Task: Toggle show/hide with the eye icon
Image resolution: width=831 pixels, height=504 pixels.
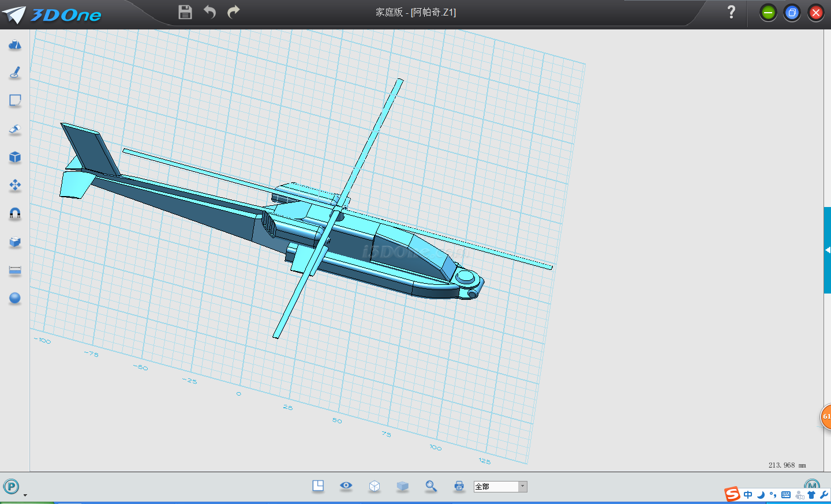Action: pyautogui.click(x=346, y=486)
